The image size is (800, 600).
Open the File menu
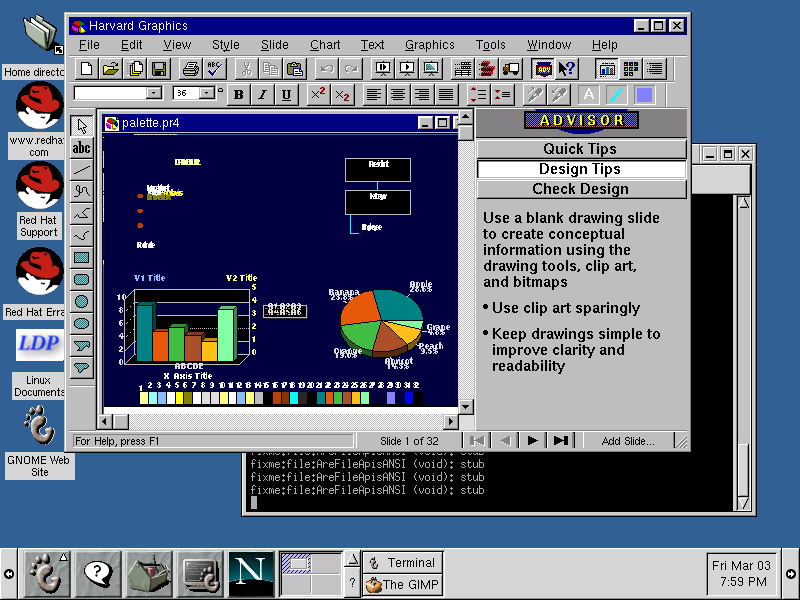[x=89, y=45]
